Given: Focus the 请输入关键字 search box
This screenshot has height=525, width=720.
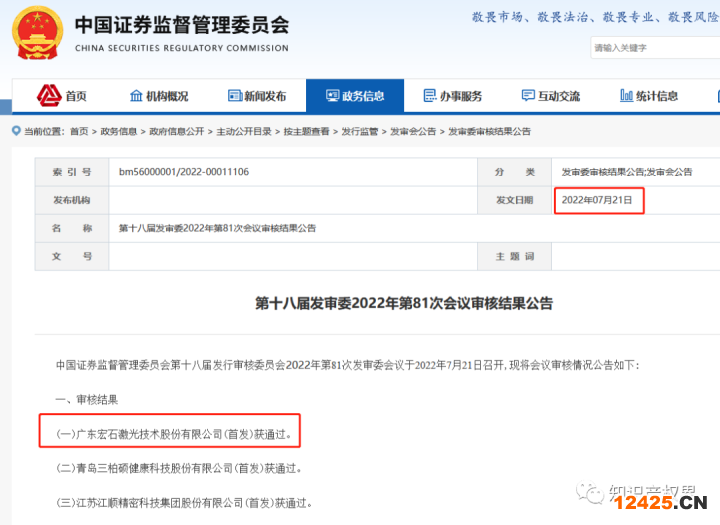Looking at the screenshot, I should pos(650,47).
